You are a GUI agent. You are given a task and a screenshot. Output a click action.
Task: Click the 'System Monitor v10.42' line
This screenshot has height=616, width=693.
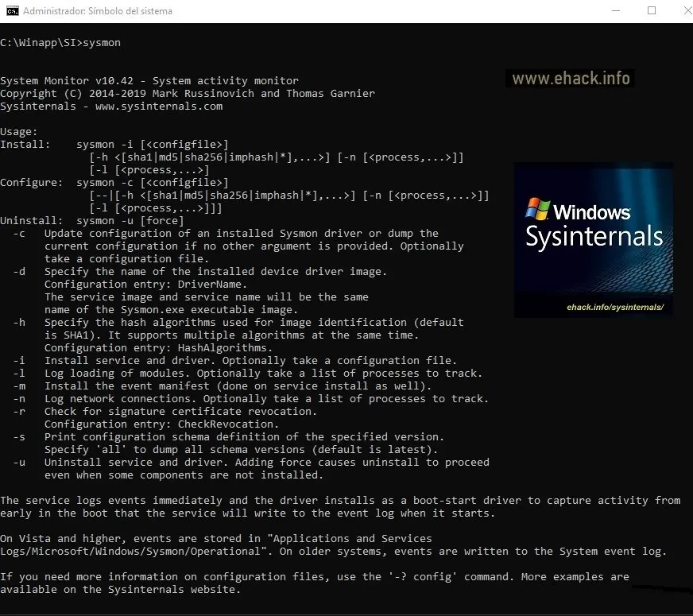click(149, 81)
